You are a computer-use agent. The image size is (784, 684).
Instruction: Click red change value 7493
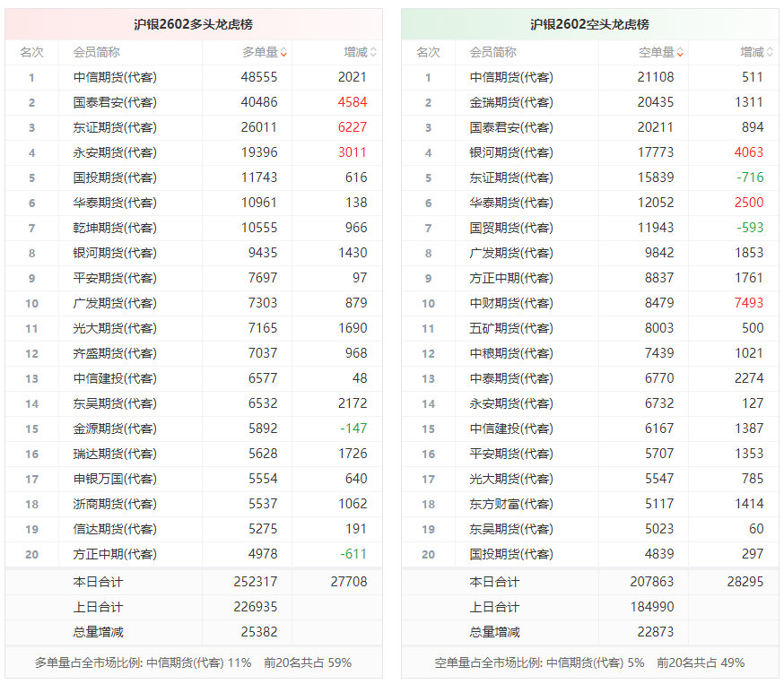coord(749,303)
